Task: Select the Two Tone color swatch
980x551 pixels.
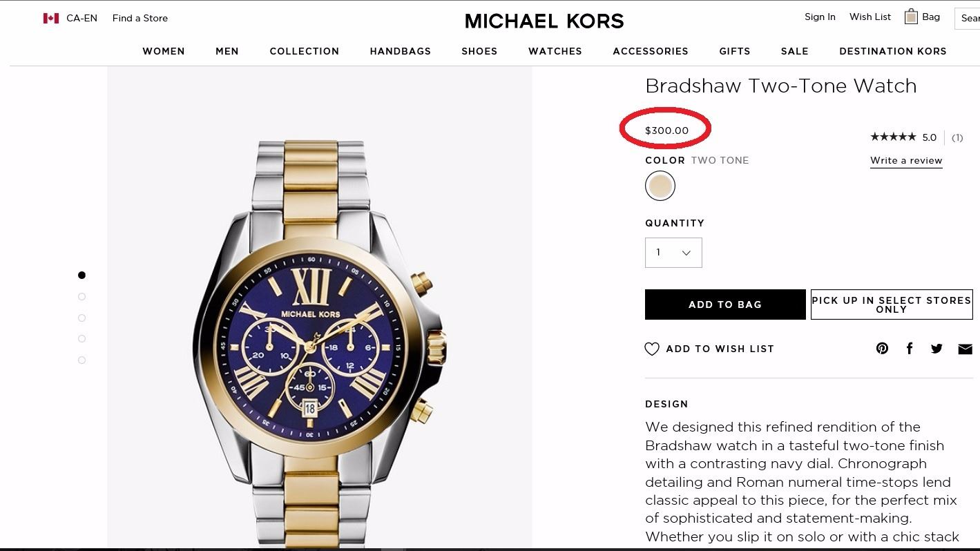Action: [660, 186]
